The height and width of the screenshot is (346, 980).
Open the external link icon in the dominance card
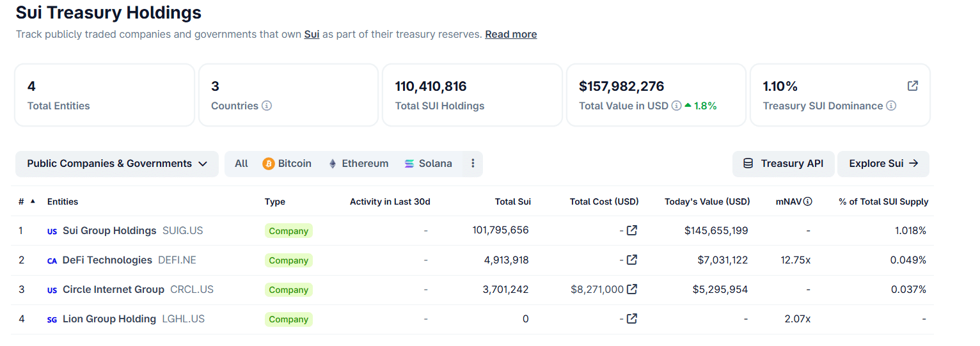[x=913, y=86]
